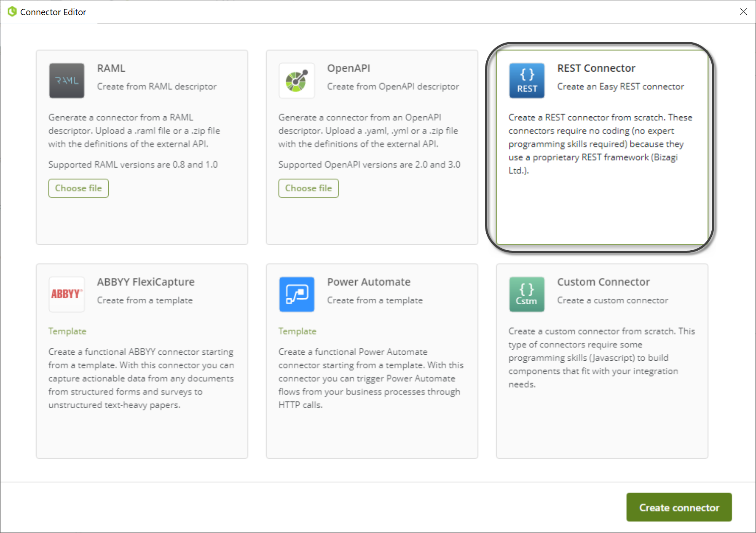
Task: Click 'Create from OpenAPI descriptor' subtitle
Action: 393,86
